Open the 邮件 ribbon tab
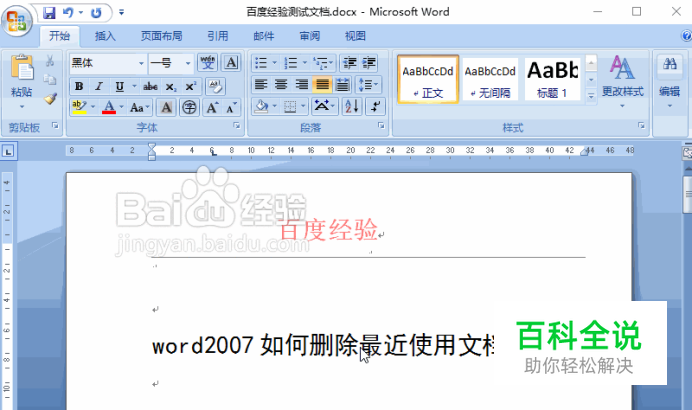Image resolution: width=692 pixels, height=410 pixels. (264, 36)
